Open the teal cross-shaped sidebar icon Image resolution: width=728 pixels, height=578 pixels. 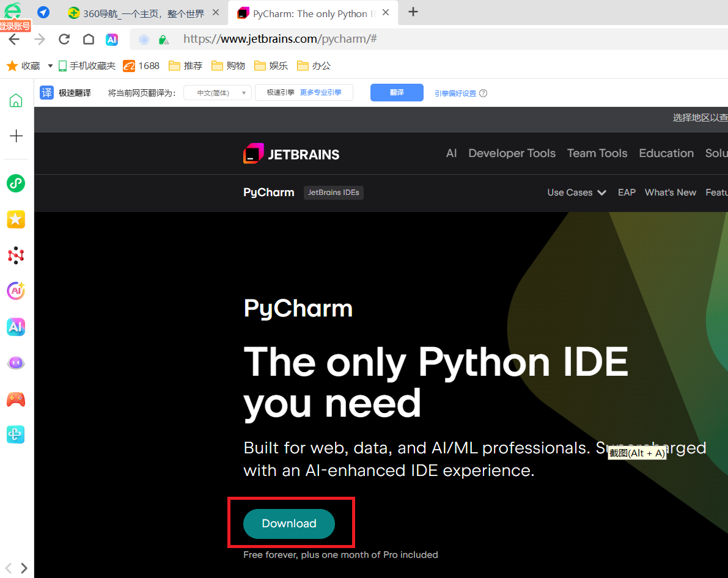pos(16,434)
